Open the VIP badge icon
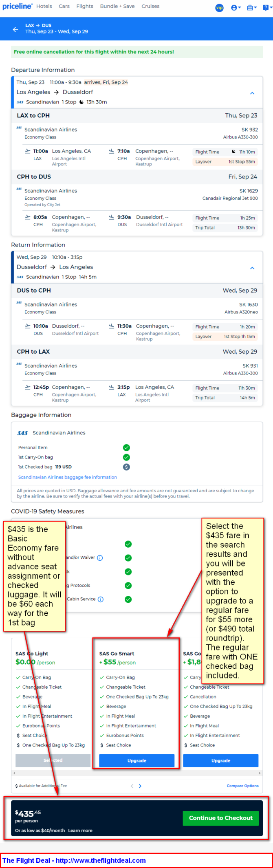Screen dimensions: 273x868 [x=220, y=8]
